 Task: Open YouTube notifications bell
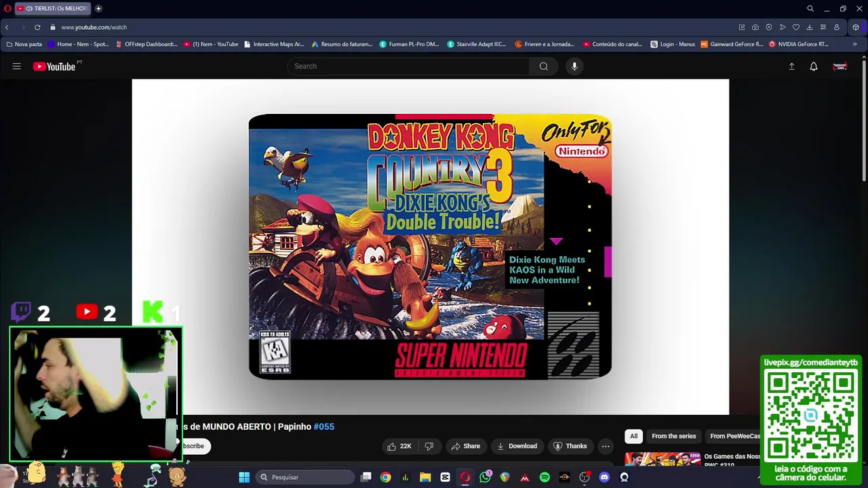(x=814, y=66)
